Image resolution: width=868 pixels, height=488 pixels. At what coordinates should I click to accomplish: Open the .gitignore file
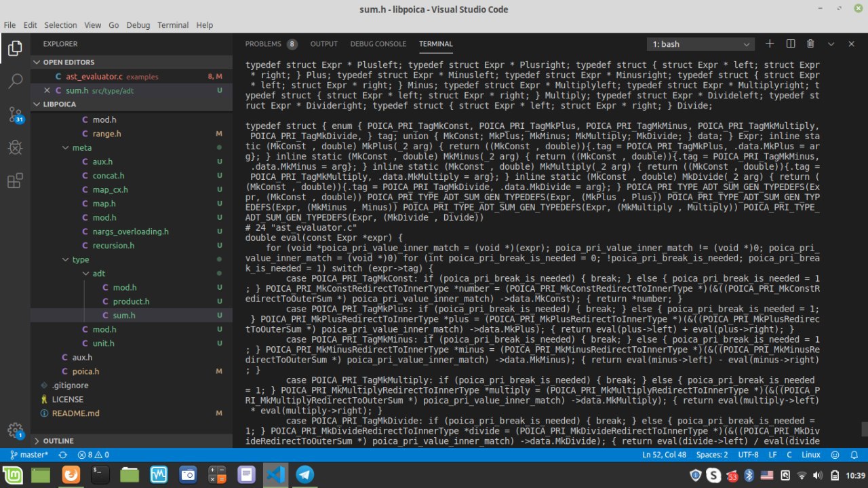click(x=131, y=386)
